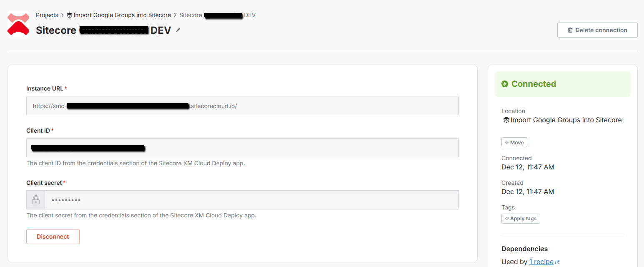
Task: Click the Projects breadcrumb link
Action: click(47, 15)
